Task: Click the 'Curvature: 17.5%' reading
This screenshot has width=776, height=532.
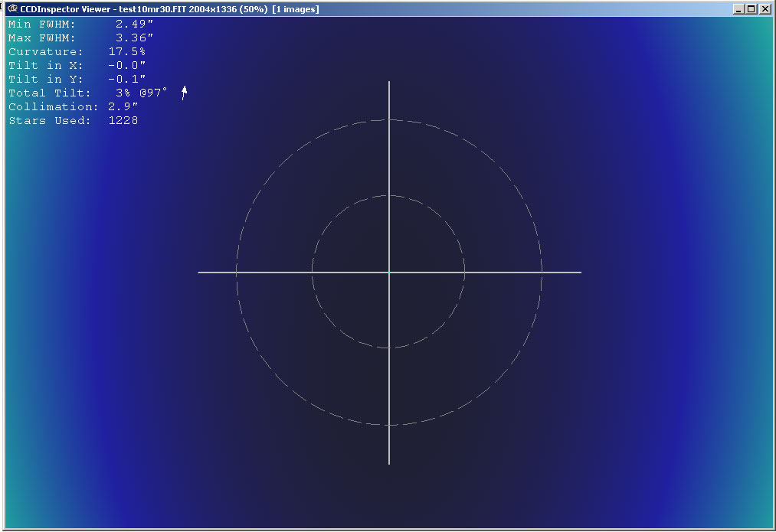Action: (77, 51)
